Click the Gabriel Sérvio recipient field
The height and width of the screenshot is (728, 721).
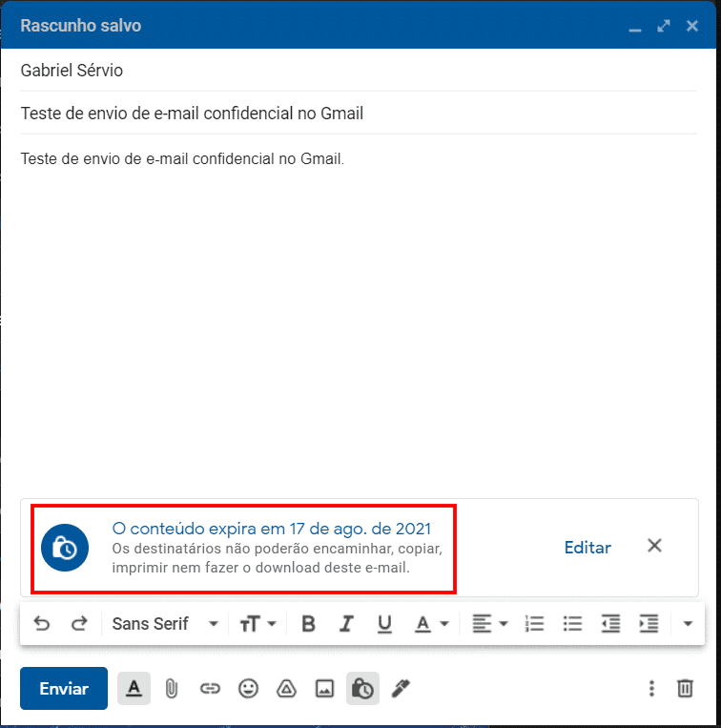359,71
